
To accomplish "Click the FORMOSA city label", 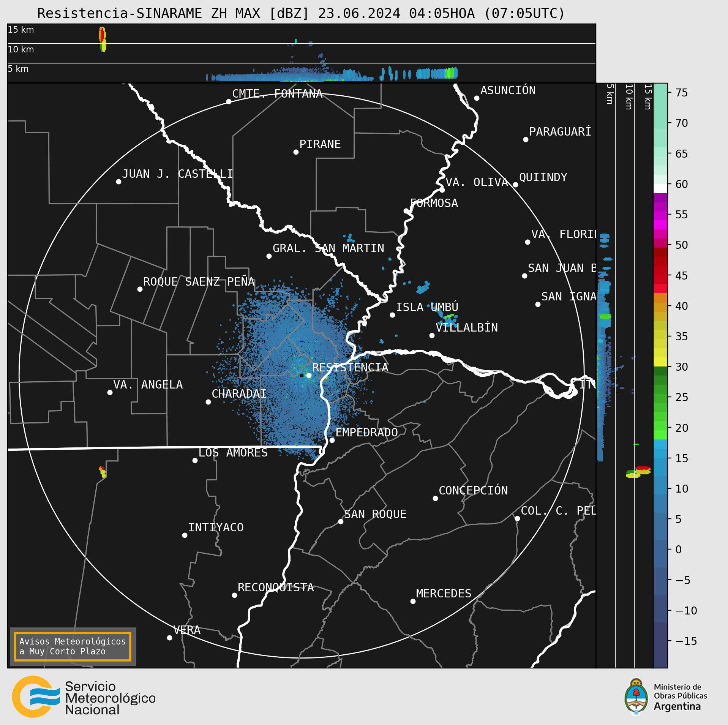I will 434,203.
